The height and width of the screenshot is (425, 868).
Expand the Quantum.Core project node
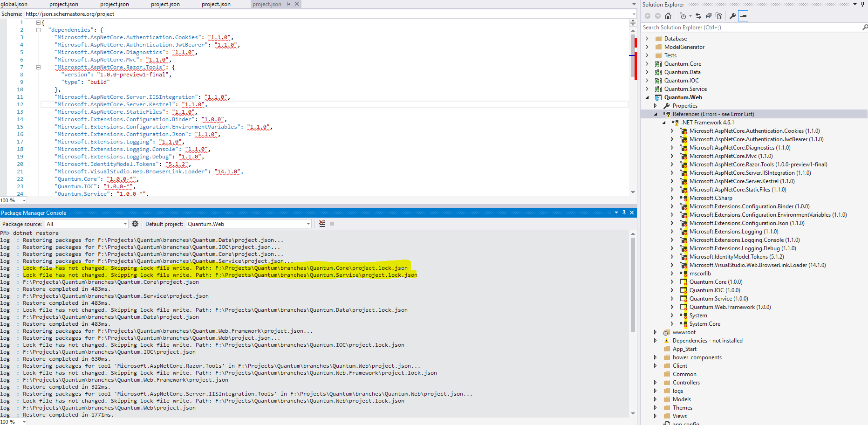click(648, 64)
